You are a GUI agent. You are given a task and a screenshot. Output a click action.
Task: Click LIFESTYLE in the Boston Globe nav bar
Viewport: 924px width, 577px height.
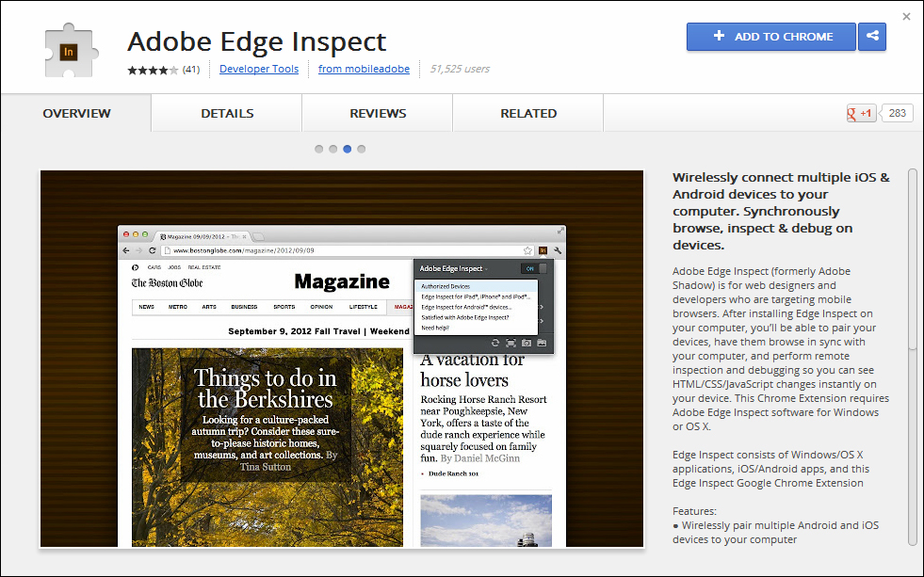point(363,307)
